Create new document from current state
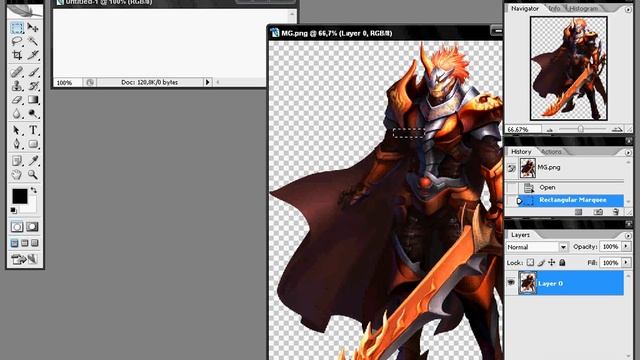 click(x=578, y=212)
